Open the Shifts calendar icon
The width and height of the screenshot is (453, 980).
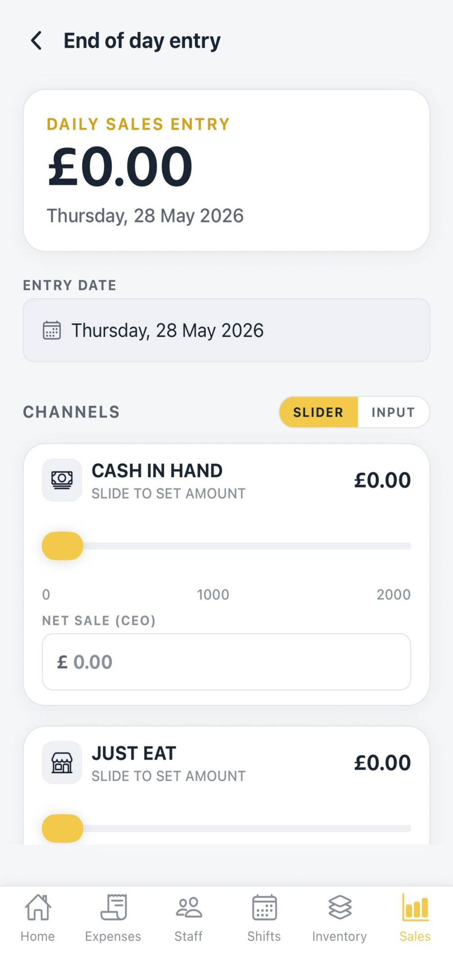tap(264, 907)
